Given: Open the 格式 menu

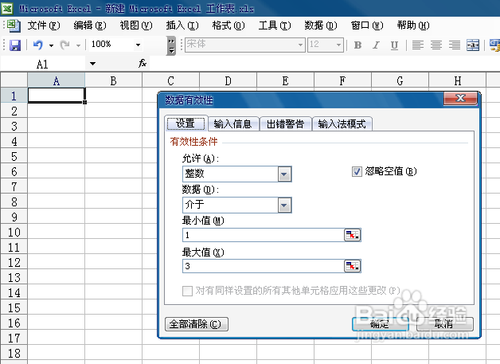Looking at the screenshot, I should 228,25.
